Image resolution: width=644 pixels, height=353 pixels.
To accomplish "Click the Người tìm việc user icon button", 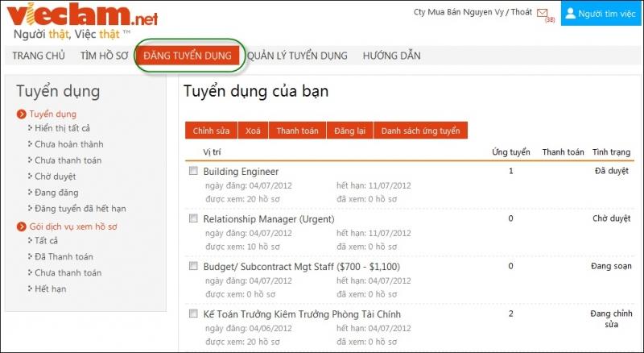I will pyautogui.click(x=601, y=13).
